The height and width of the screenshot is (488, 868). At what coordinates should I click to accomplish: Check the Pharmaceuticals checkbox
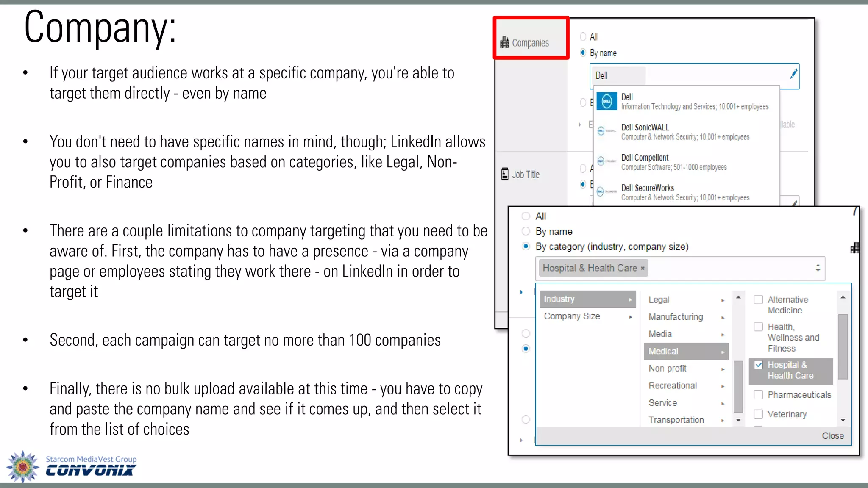(758, 395)
